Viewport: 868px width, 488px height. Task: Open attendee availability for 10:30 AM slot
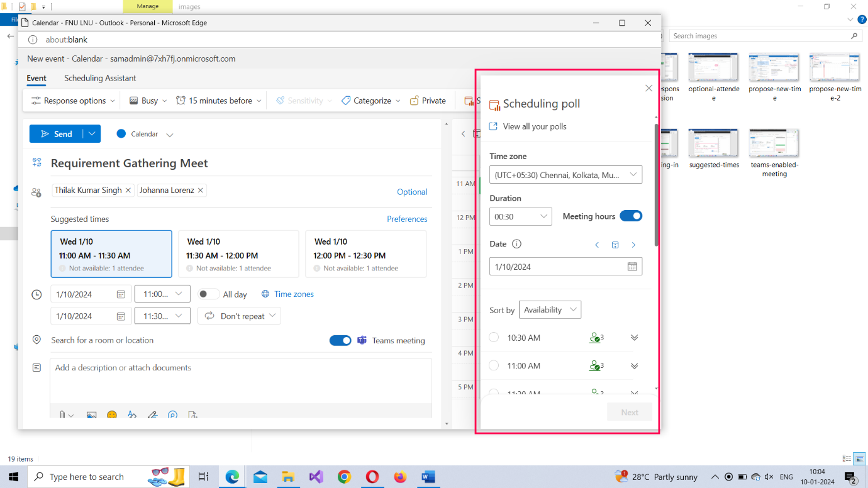tap(596, 338)
